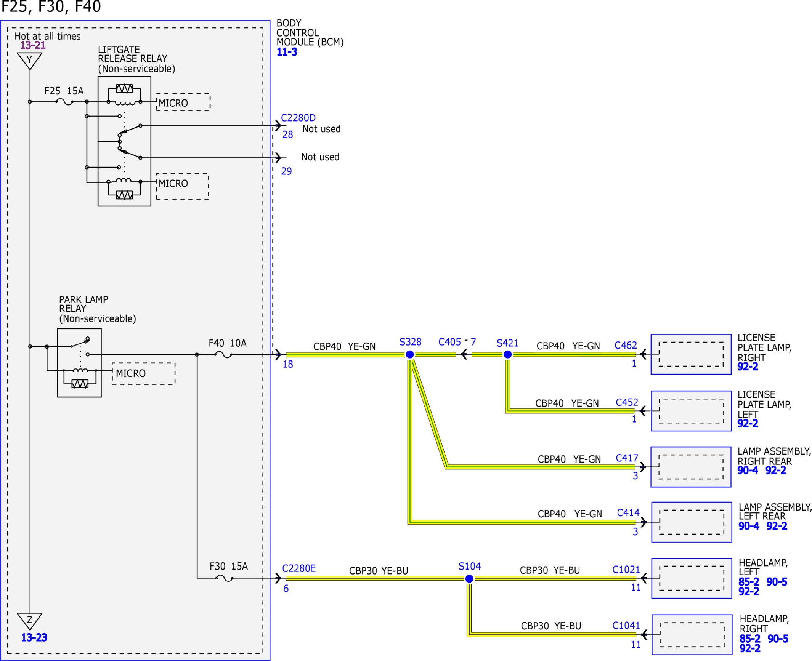Open 90-4 link under Lamp Assembly Right Rear
This screenshot has width=812, height=661.
tap(748, 470)
